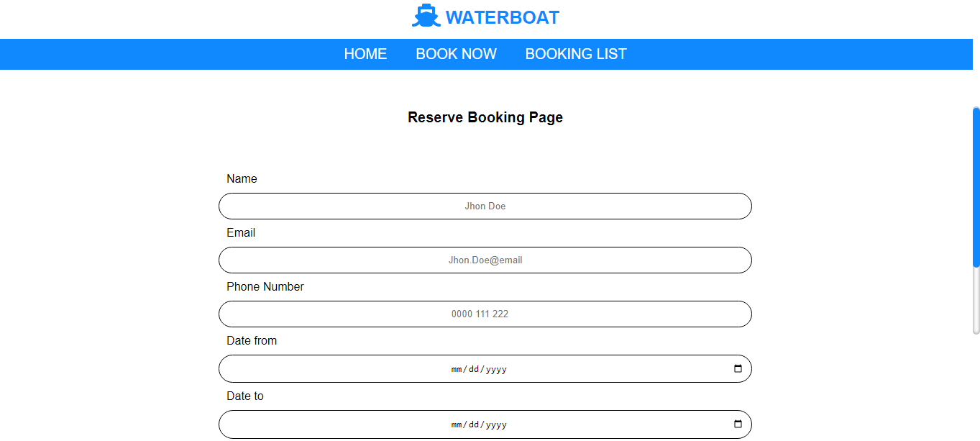Click the Jhon Doe placeholder text

point(485,206)
